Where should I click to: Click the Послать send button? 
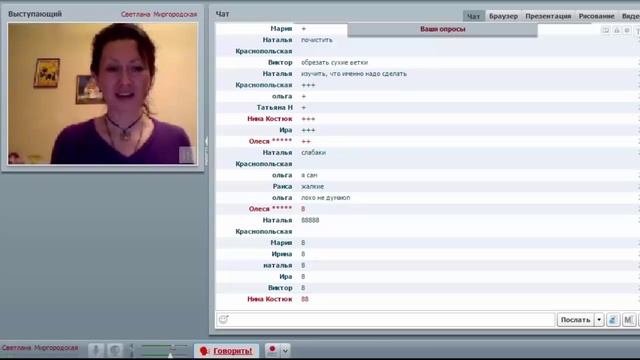[x=576, y=320]
